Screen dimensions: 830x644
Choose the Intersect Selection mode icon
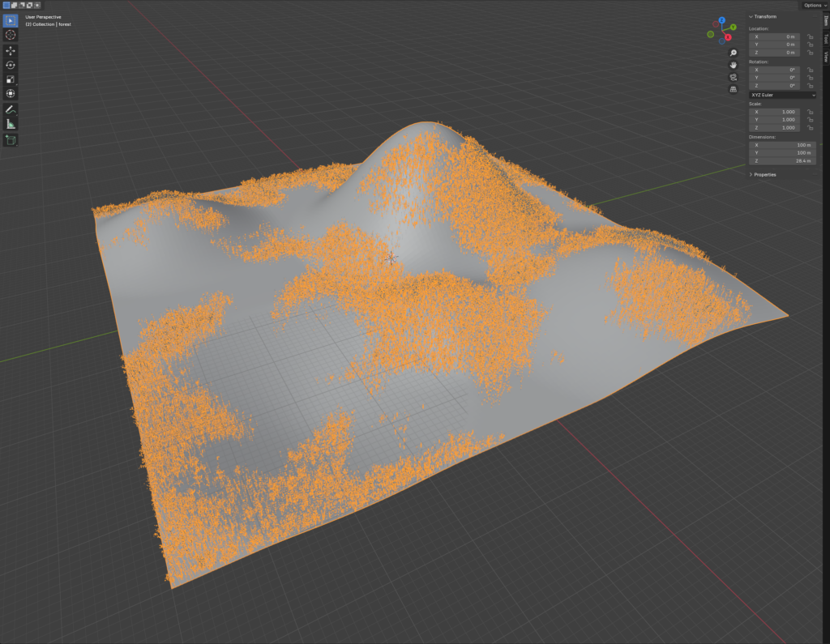tap(37, 6)
